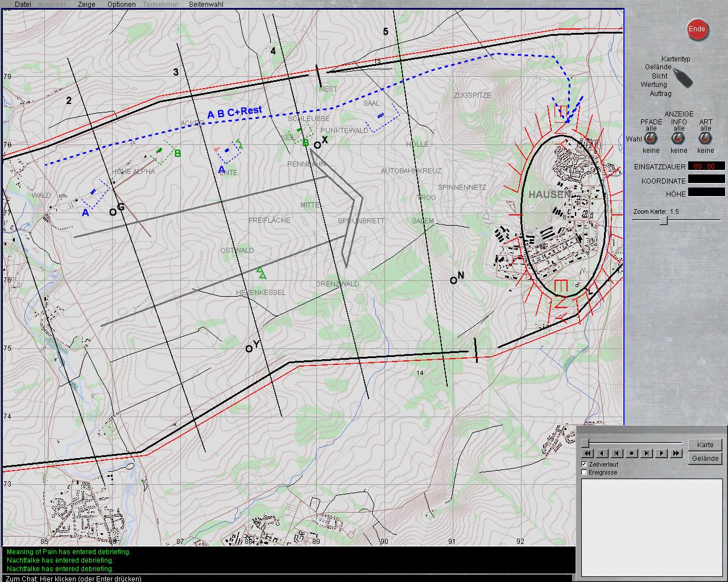Click the red Ende button

(x=697, y=30)
